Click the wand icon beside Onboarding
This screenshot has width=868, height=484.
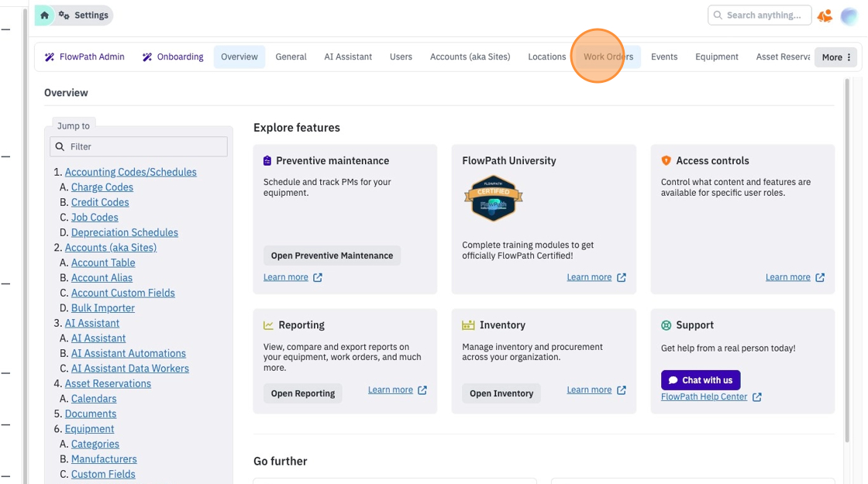pos(146,57)
